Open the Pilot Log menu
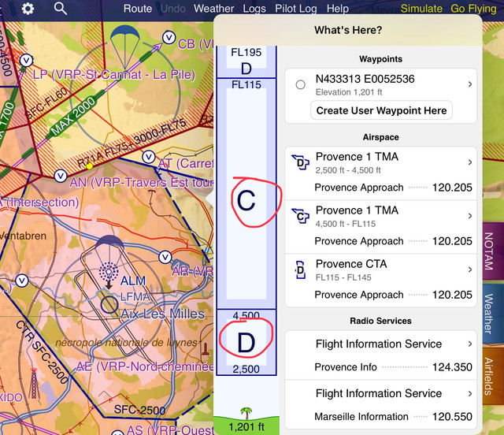Image resolution: width=504 pixels, height=435 pixels. tap(296, 9)
